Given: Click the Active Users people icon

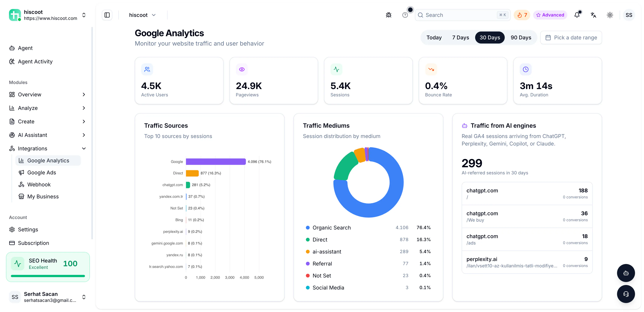Looking at the screenshot, I should (147, 69).
